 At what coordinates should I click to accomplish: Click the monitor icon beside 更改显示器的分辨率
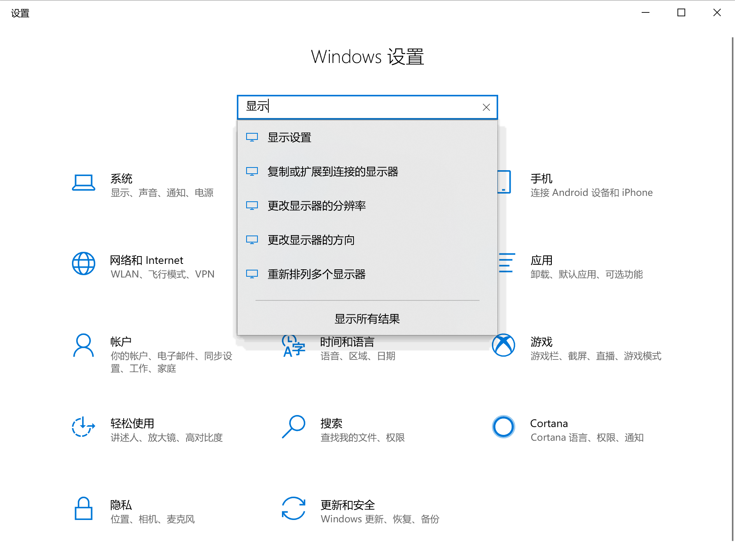tap(252, 206)
